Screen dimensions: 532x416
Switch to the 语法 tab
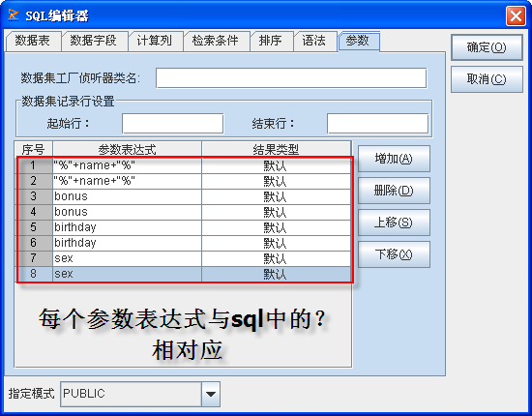[314, 41]
